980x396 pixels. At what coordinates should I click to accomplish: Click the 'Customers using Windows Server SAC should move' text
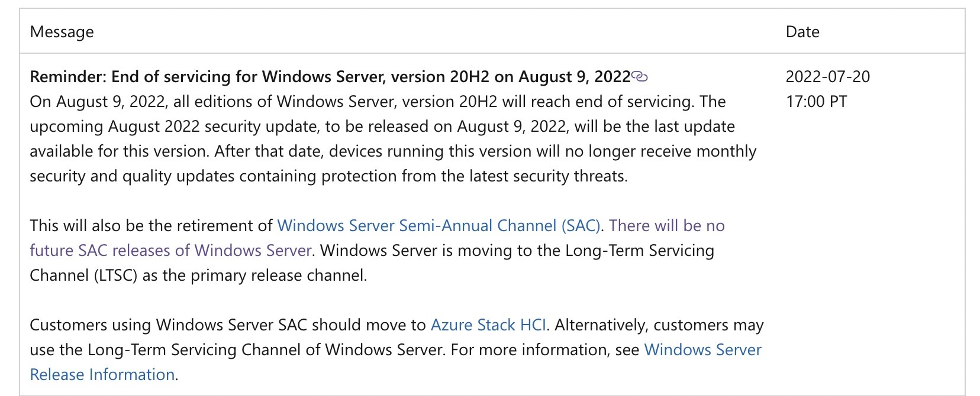(228, 325)
